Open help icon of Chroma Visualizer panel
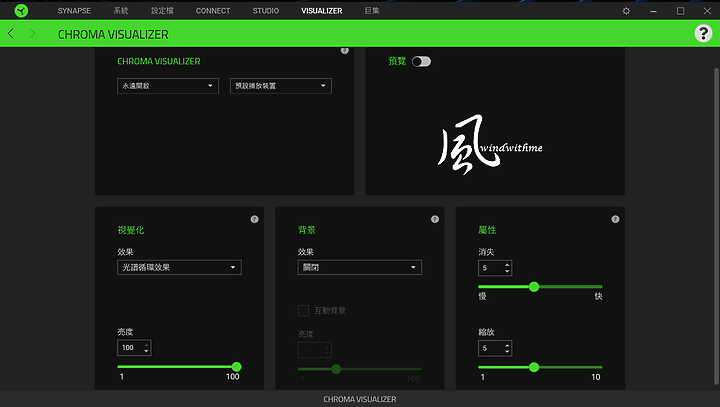This screenshot has height=407, width=720. pos(345,50)
